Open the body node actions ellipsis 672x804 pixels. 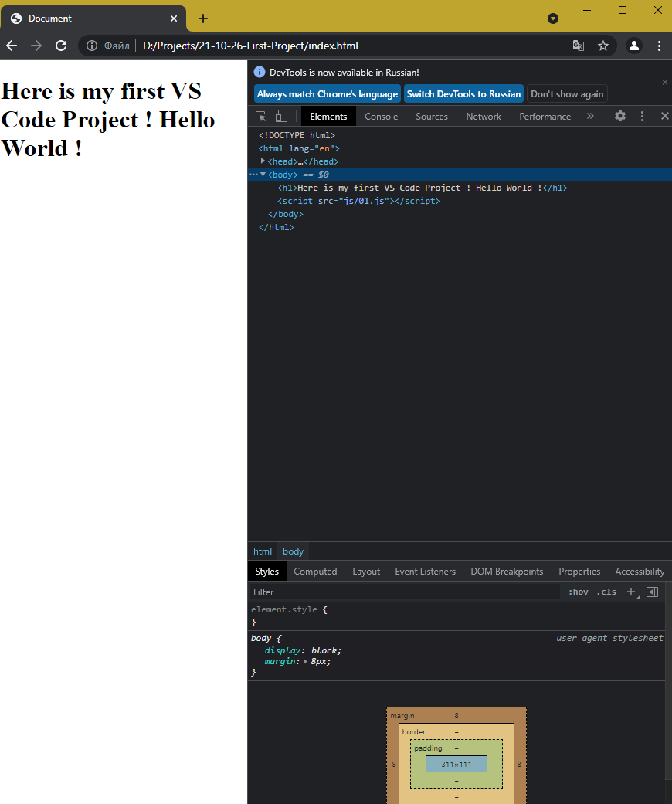coord(253,175)
